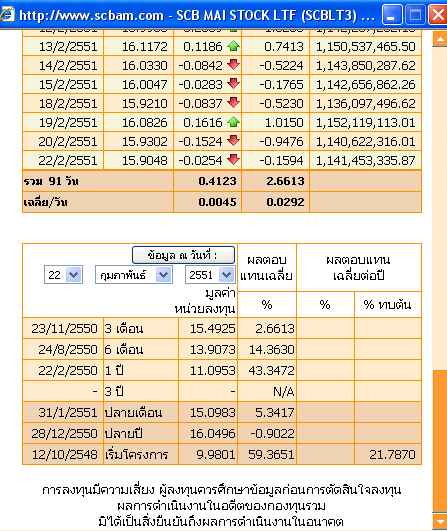Screen dimensions: 447x531
Task: Select inception unit value 9.9801
Action: point(216,454)
